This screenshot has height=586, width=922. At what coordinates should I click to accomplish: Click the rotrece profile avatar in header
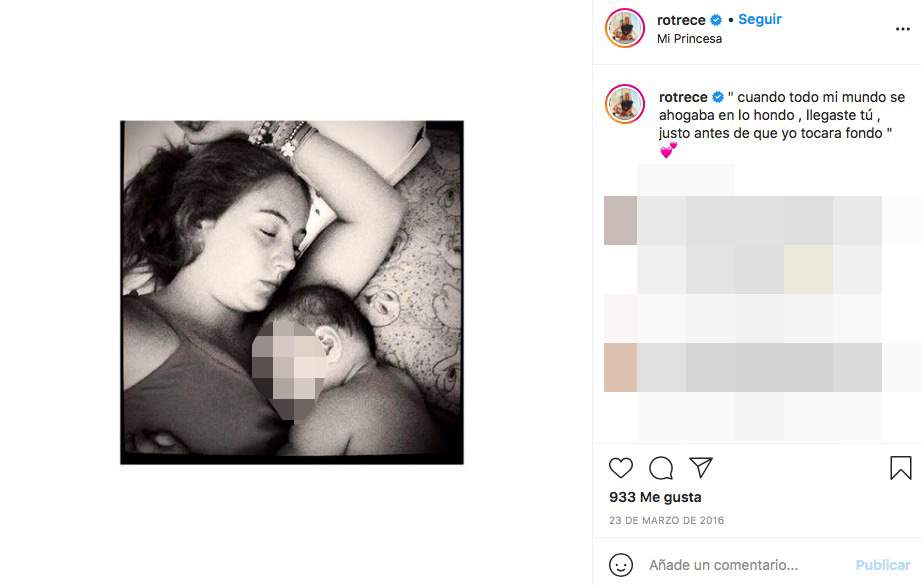pyautogui.click(x=624, y=28)
